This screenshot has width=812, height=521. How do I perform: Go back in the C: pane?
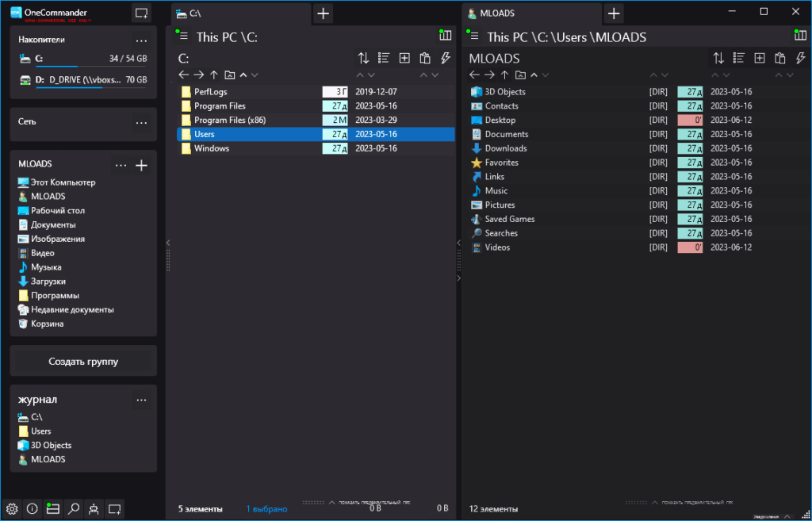tap(184, 75)
